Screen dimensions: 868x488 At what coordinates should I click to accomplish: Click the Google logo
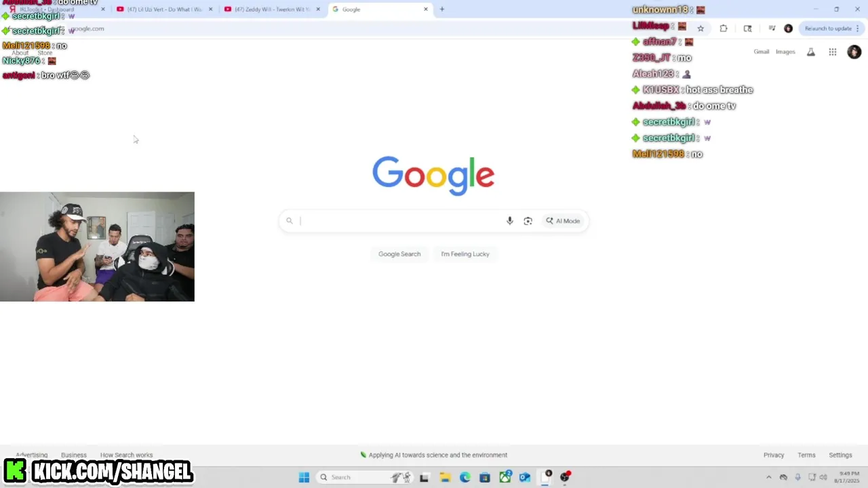tap(433, 176)
